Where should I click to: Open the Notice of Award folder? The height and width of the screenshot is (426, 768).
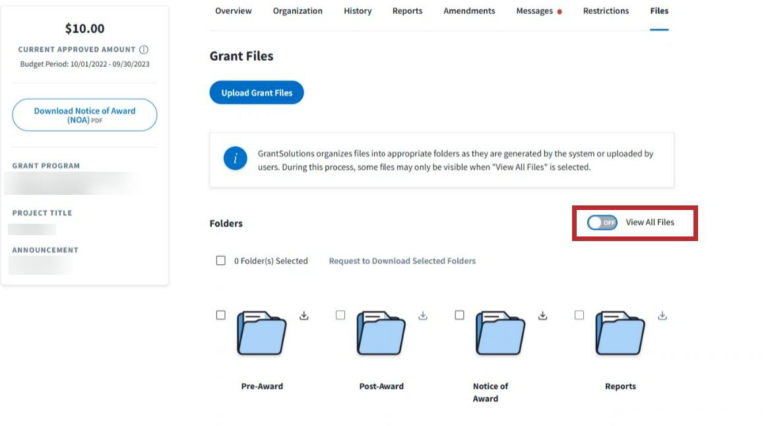500,333
